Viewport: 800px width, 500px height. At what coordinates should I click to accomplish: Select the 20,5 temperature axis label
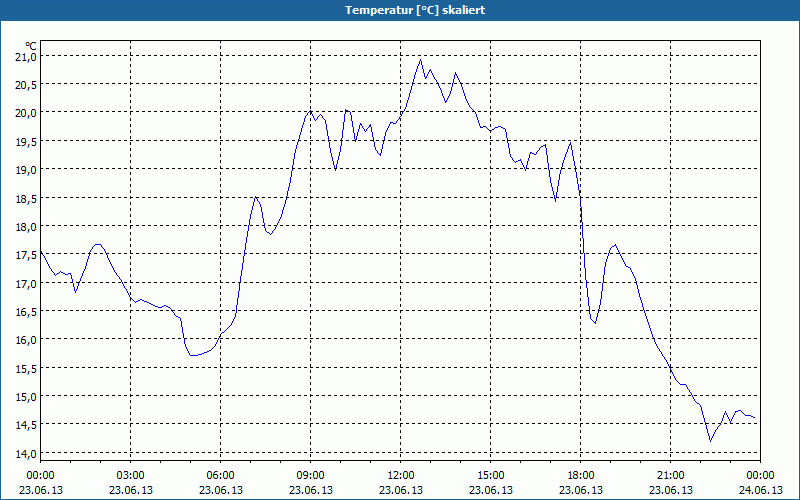[25, 85]
